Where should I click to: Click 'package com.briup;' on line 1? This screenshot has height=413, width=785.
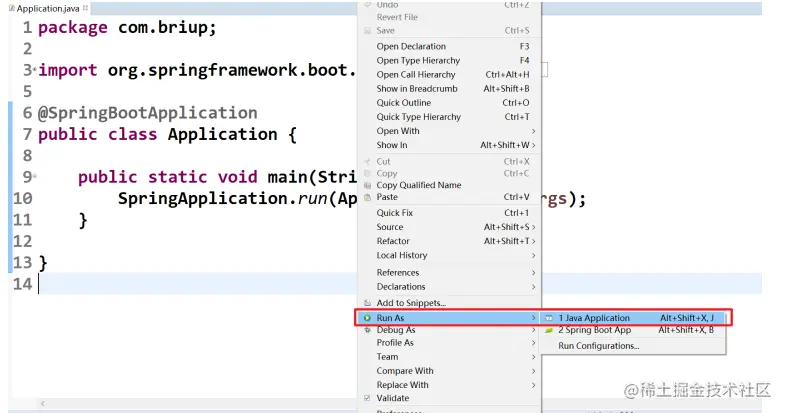coord(128,28)
